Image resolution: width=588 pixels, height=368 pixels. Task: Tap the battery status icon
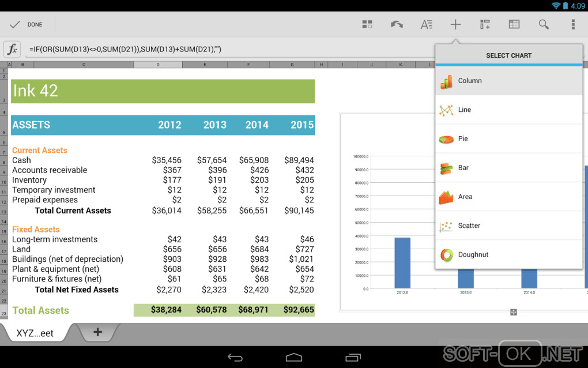[566, 6]
